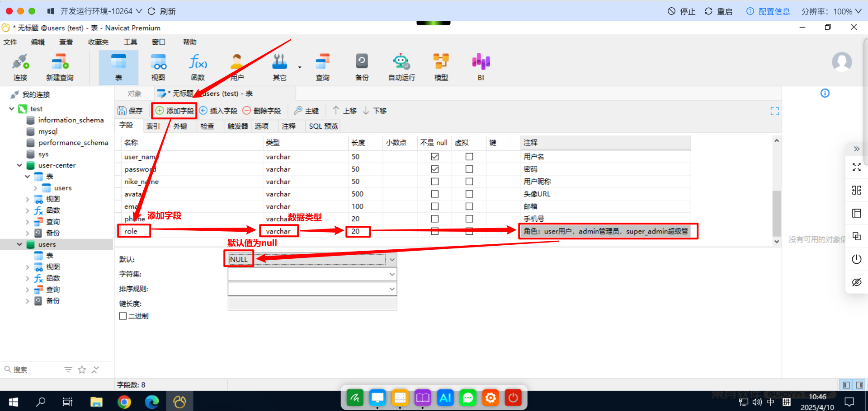Viewport: 868px width, 411px height.
Task: Open 自动运行 automation toolbar icon
Action: click(401, 67)
